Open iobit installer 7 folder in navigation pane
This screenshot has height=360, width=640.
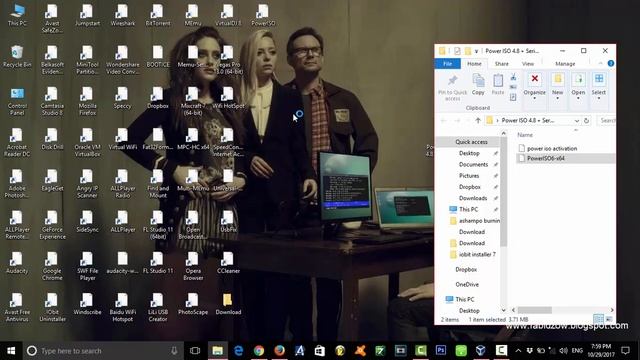[477, 254]
